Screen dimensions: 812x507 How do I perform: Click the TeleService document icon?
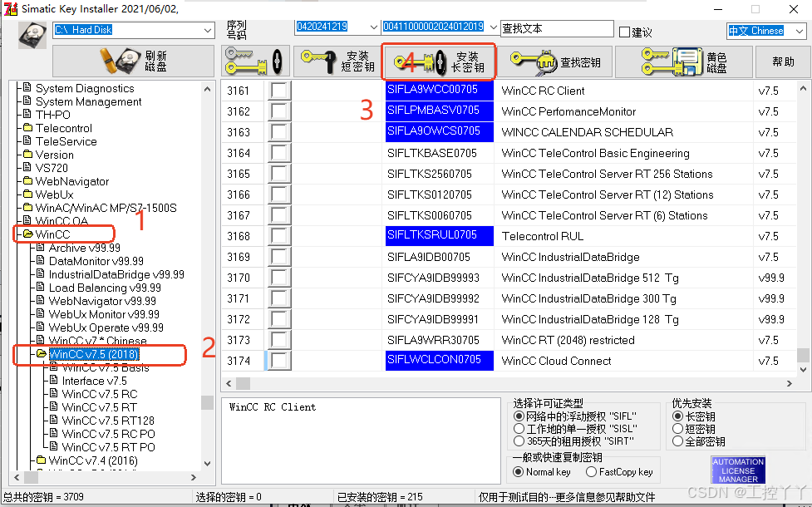(x=28, y=140)
